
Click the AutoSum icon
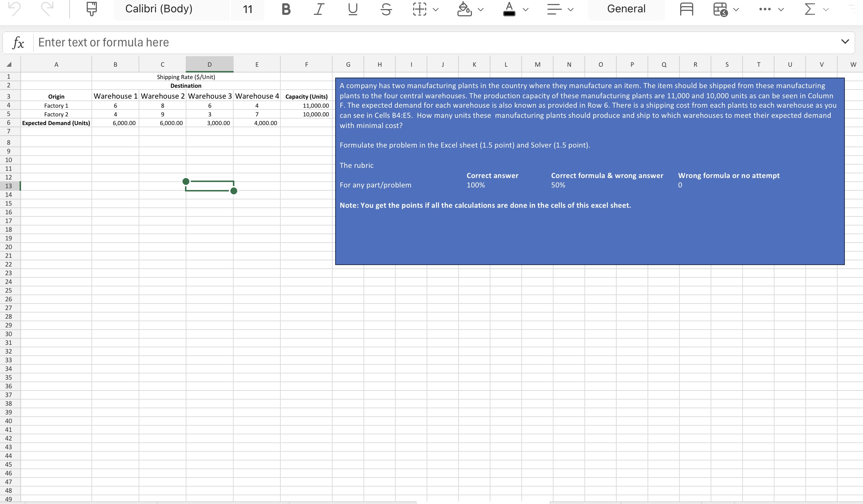[809, 9]
